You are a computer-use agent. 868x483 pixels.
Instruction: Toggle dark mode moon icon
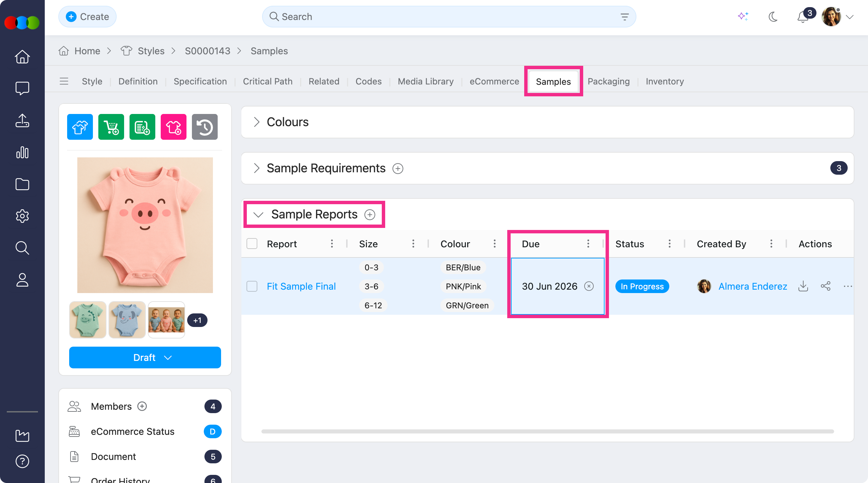(x=773, y=16)
